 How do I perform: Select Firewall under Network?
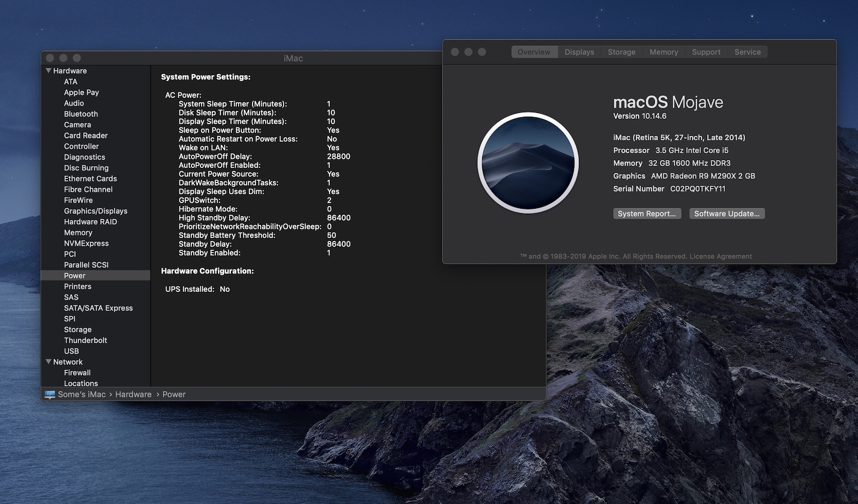coord(77,373)
